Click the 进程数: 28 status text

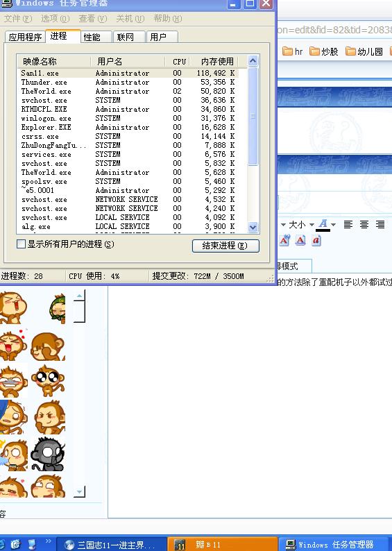pos(22,276)
